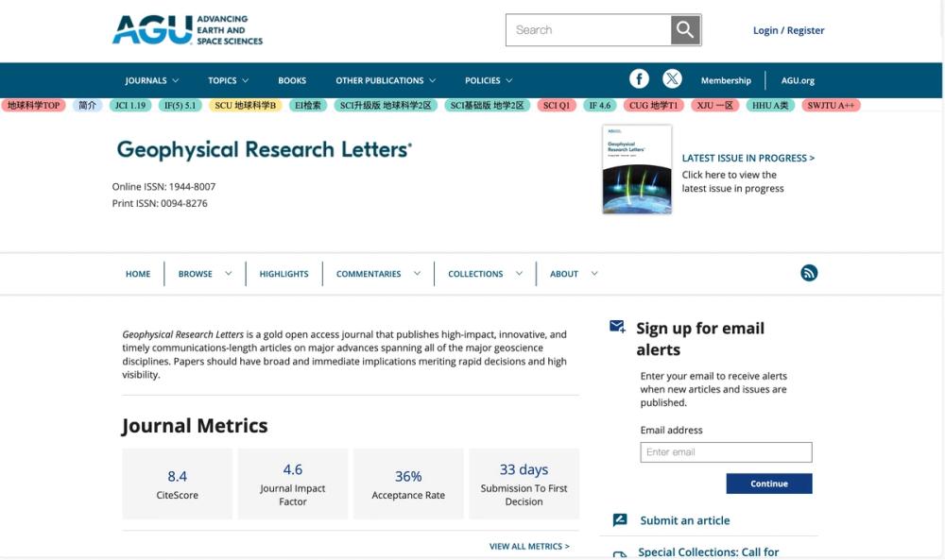Click the HHU A类 tag
This screenshot has height=560, width=945.
pos(770,106)
